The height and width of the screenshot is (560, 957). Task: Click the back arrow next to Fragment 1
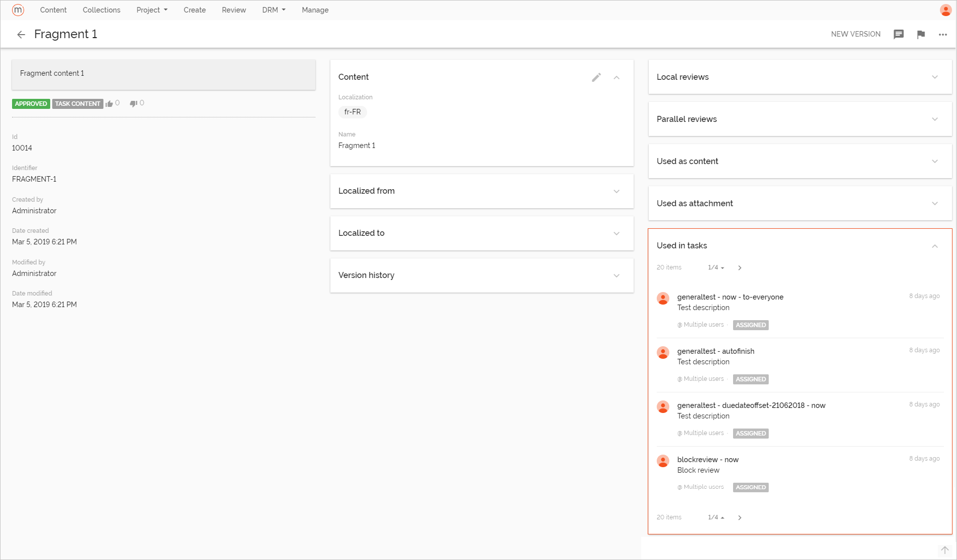tap(21, 34)
